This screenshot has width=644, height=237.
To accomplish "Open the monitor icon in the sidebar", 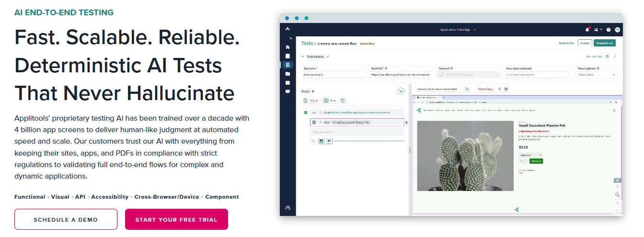I will point(287,91).
